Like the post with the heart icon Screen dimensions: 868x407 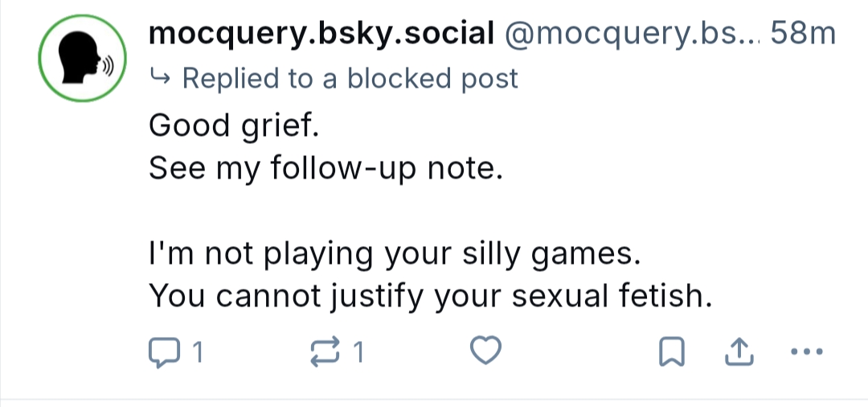click(485, 352)
